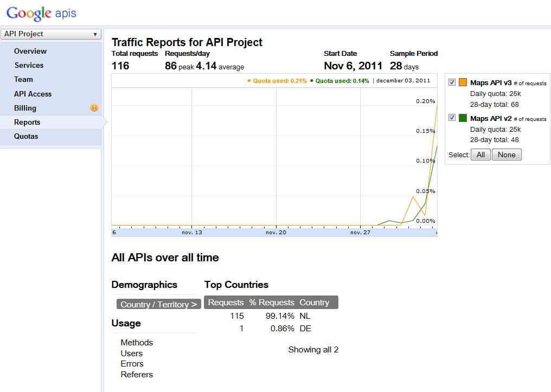This screenshot has height=392, width=551.
Task: Click the Showing all 2 text
Action: point(313,350)
